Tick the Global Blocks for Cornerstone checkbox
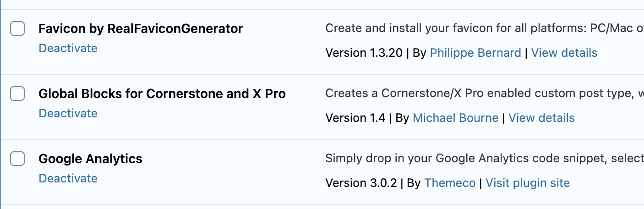 tap(17, 94)
